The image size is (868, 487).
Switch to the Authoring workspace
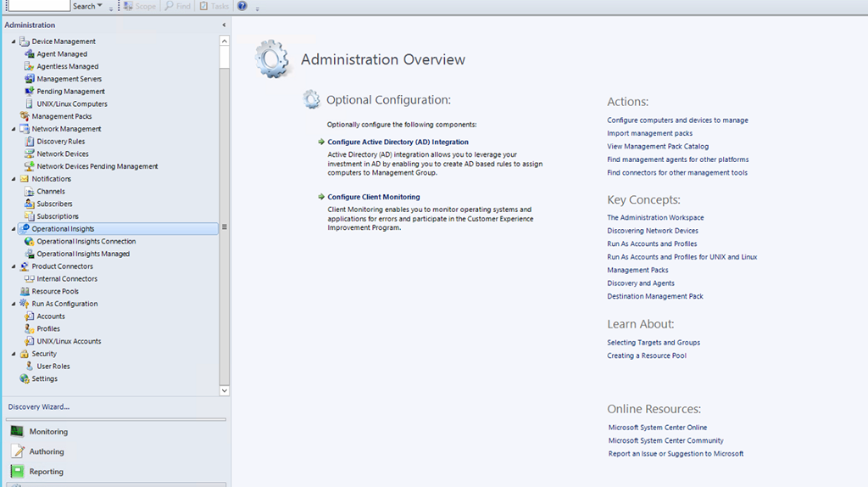47,452
